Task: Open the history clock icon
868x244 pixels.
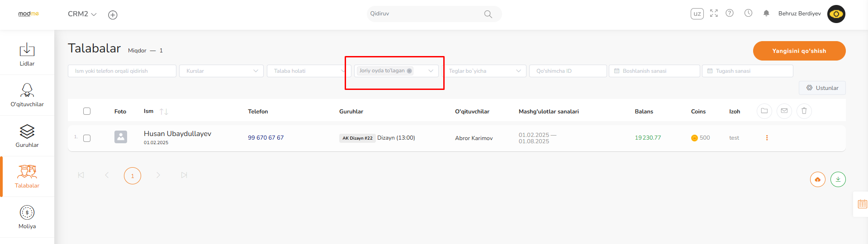Action: tap(749, 13)
